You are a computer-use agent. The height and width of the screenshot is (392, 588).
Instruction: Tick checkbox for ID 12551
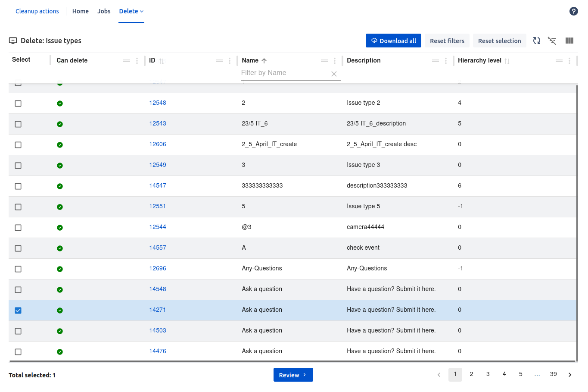[x=18, y=207]
